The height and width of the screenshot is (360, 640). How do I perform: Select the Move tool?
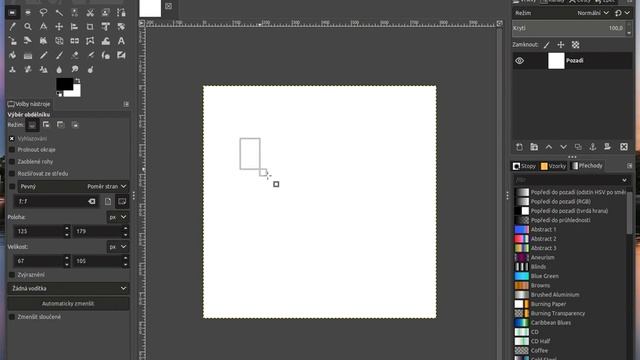click(x=59, y=27)
